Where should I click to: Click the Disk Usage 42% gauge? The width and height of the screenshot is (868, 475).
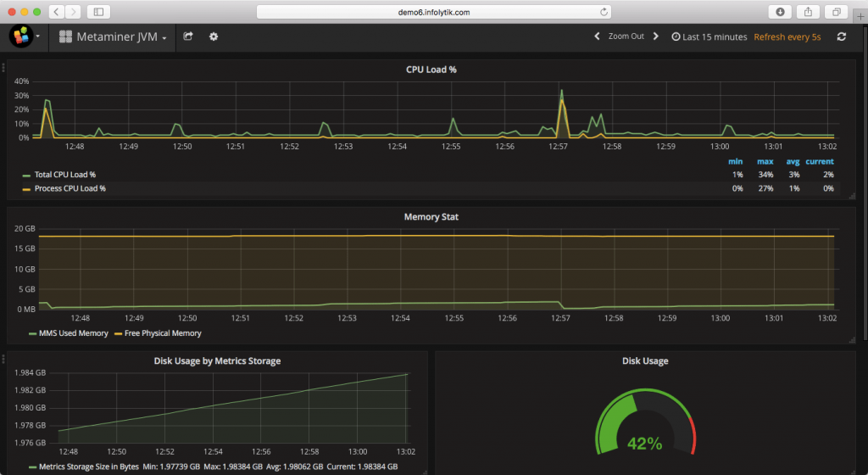pyautogui.click(x=644, y=424)
